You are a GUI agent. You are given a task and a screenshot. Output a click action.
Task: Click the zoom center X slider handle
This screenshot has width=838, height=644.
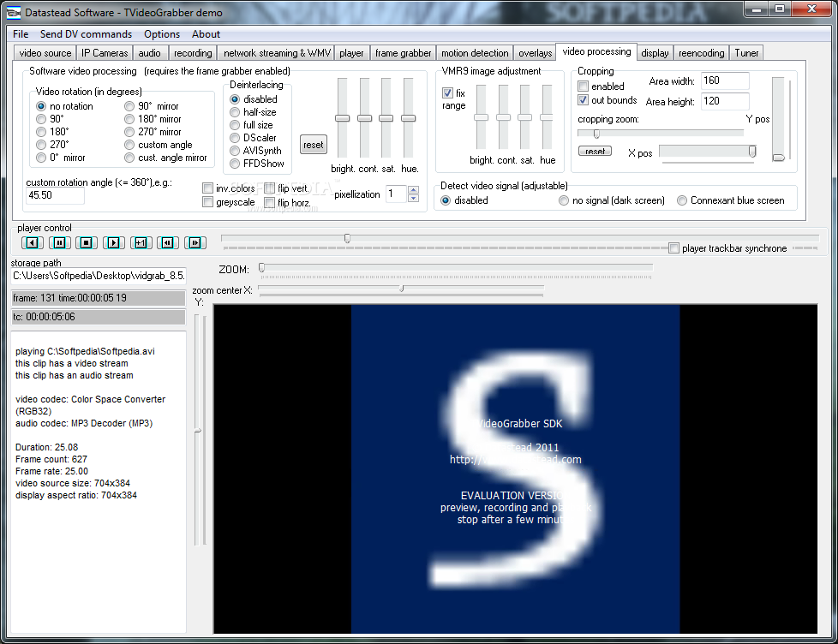[401, 289]
